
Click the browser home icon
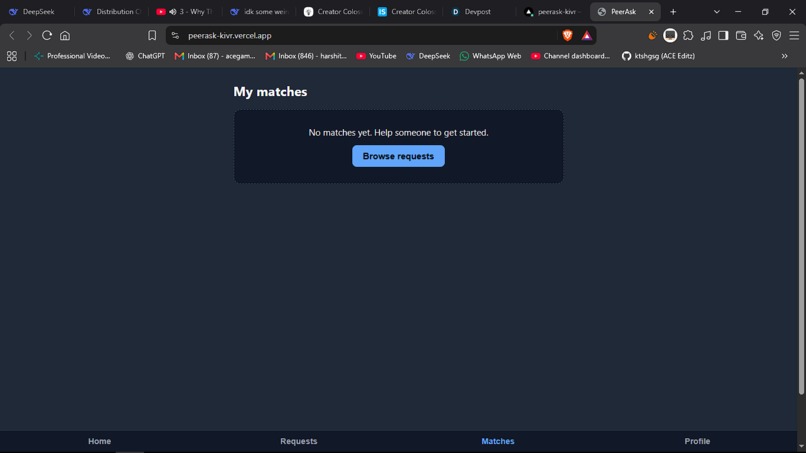pyautogui.click(x=65, y=35)
